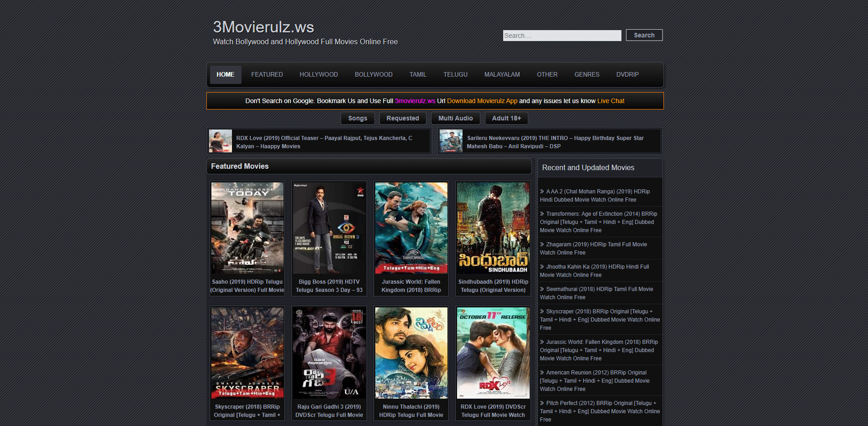Open Transformers: Age of Extinction recent link

tap(599, 222)
